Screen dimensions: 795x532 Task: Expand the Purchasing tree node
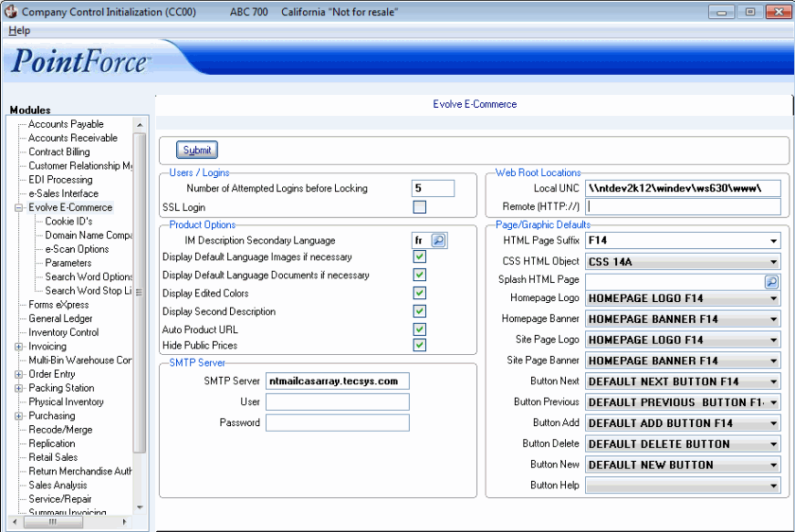click(19, 416)
